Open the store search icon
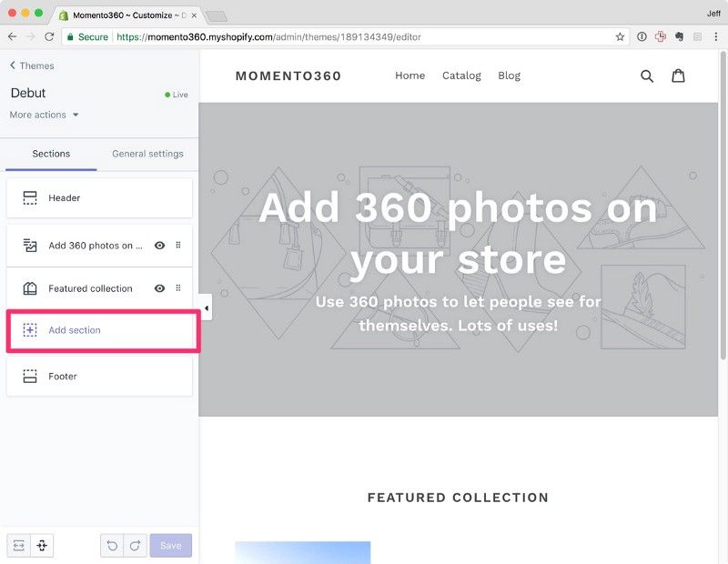 [x=647, y=76]
